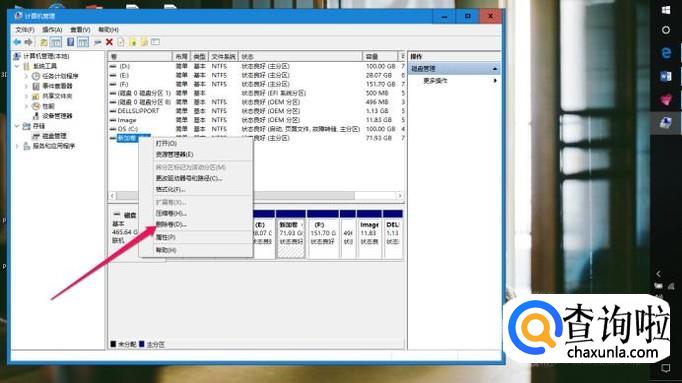
Task: Select the Image volume row in list
Action: point(257,120)
